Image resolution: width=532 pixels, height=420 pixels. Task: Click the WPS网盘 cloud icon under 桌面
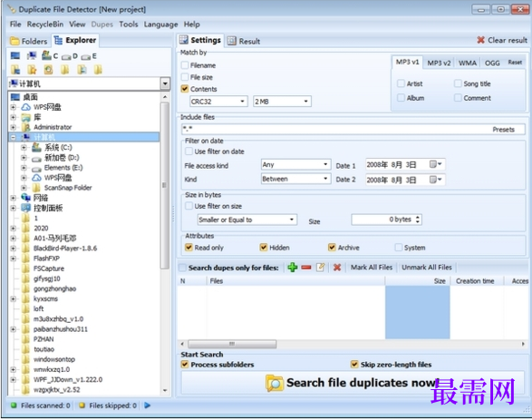pos(25,107)
